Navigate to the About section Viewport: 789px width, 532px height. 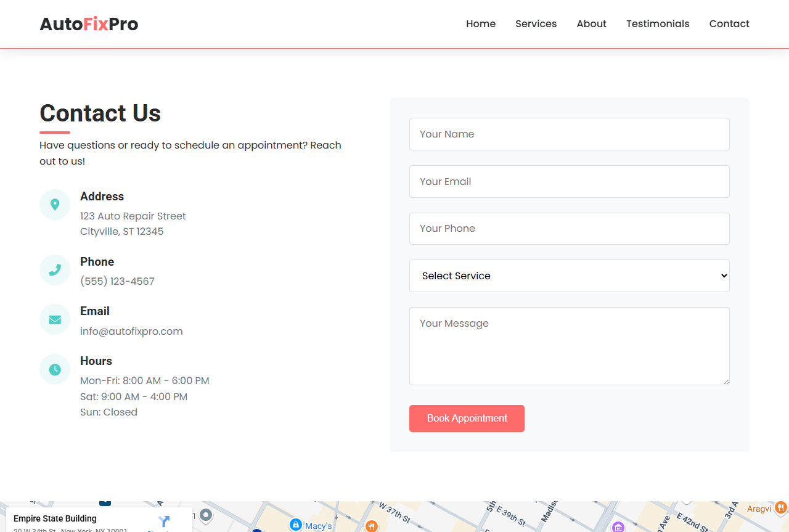591,24
